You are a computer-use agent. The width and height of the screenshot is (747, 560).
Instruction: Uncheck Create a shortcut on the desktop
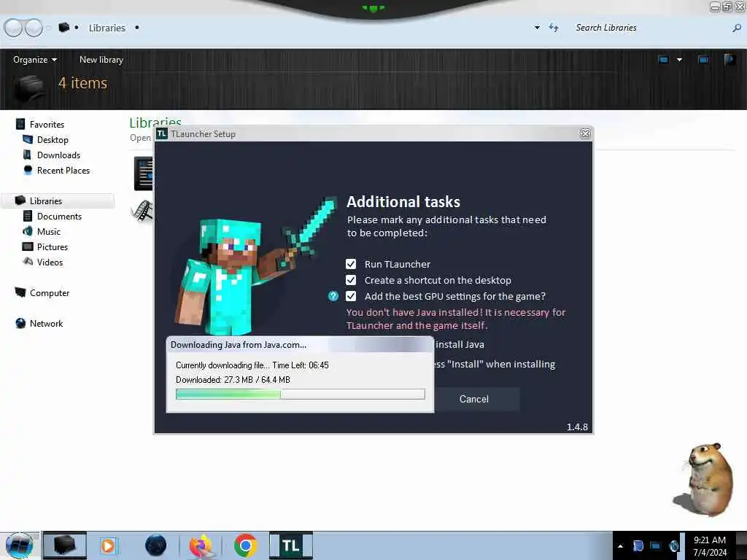tap(351, 280)
